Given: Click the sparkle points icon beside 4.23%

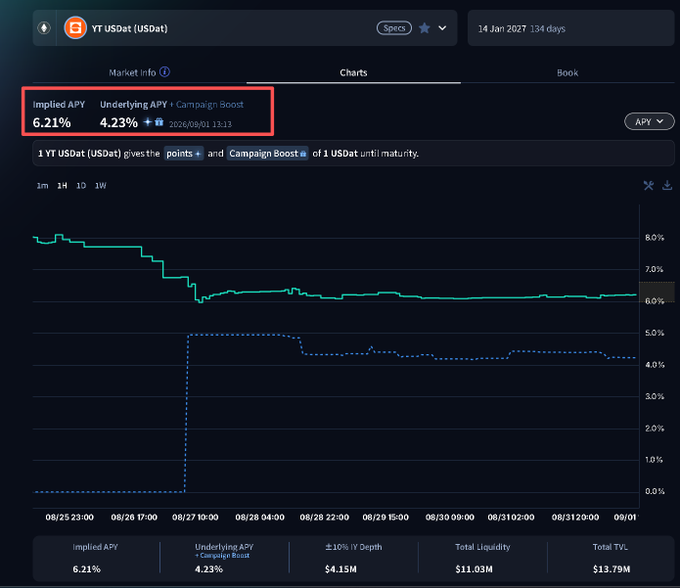Looking at the screenshot, I should point(147,122).
